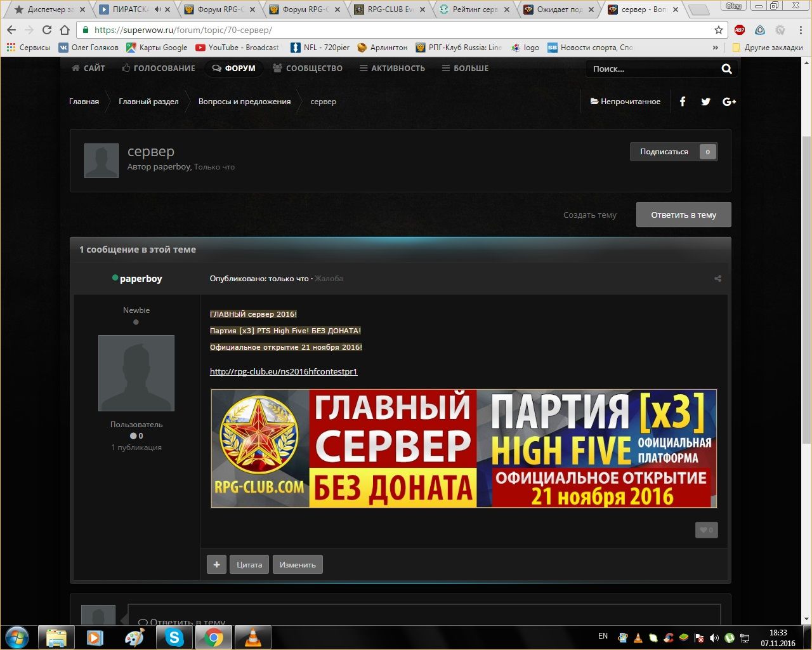This screenshot has width=812, height=650.
Task: Click the forum search magnifier icon
Action: pyautogui.click(x=726, y=69)
